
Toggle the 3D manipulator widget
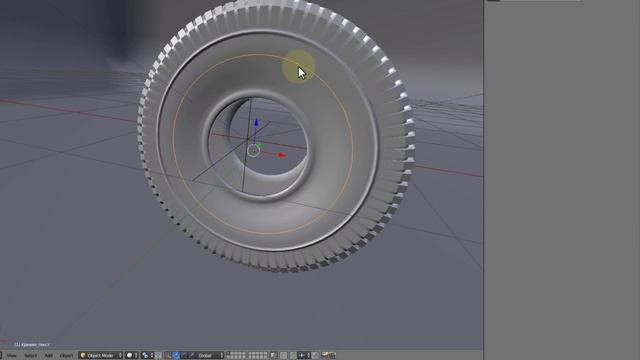[168, 356]
